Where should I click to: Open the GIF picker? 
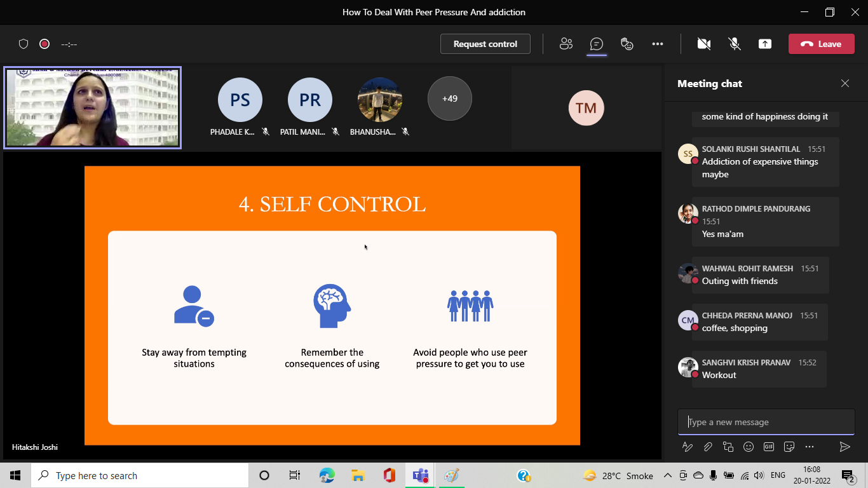769,447
